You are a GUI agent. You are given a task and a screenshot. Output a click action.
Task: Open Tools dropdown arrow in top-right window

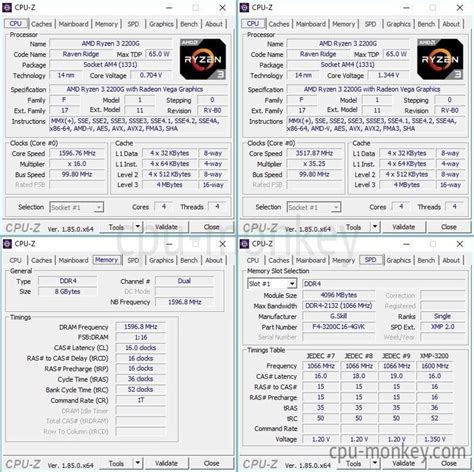click(x=375, y=227)
